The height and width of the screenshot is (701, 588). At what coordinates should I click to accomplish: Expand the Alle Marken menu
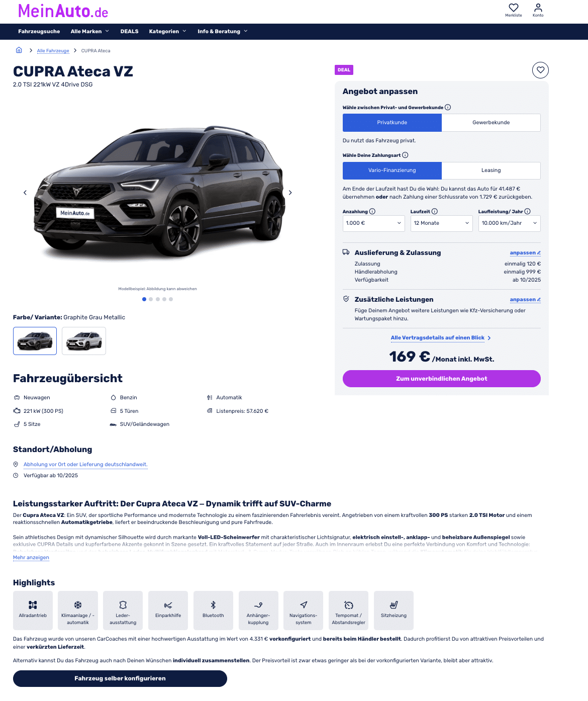pyautogui.click(x=90, y=31)
